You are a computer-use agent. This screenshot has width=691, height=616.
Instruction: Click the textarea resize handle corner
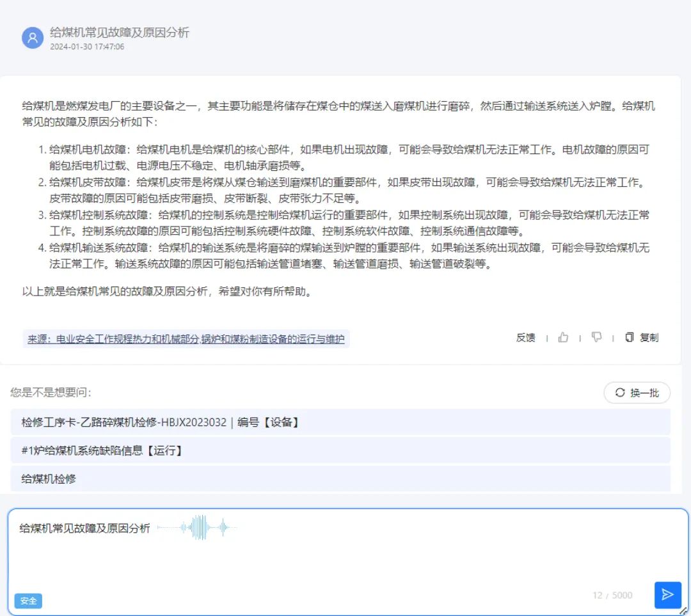(x=683, y=610)
